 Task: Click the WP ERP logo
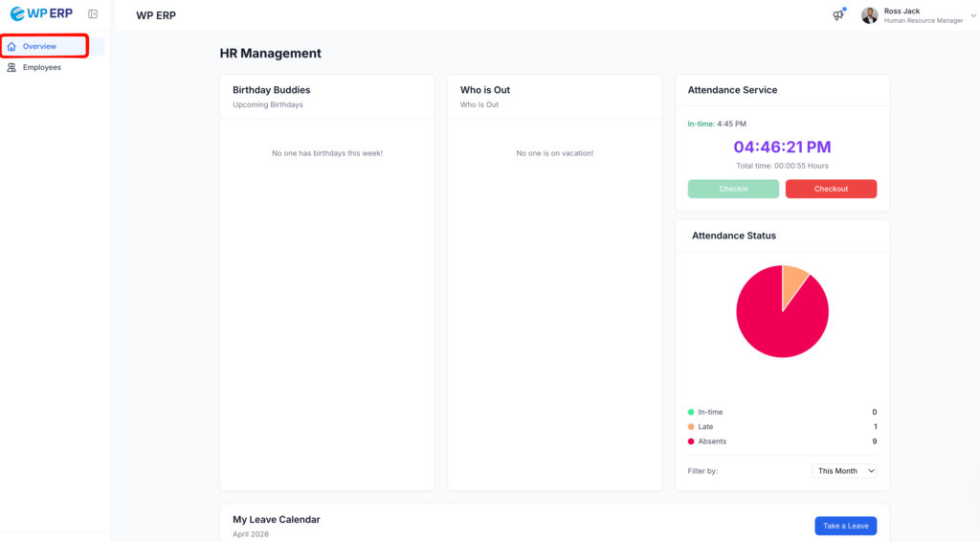41,13
